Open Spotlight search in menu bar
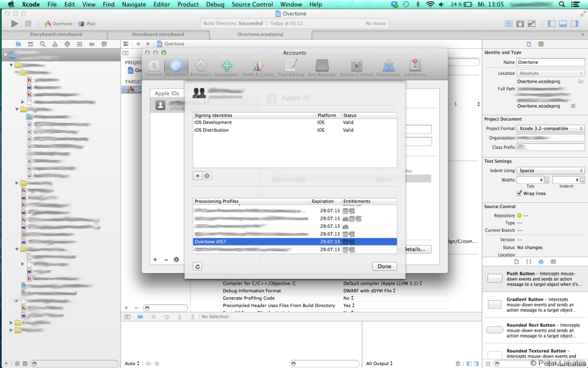Image resolution: width=588 pixels, height=368 pixels. pos(562,5)
